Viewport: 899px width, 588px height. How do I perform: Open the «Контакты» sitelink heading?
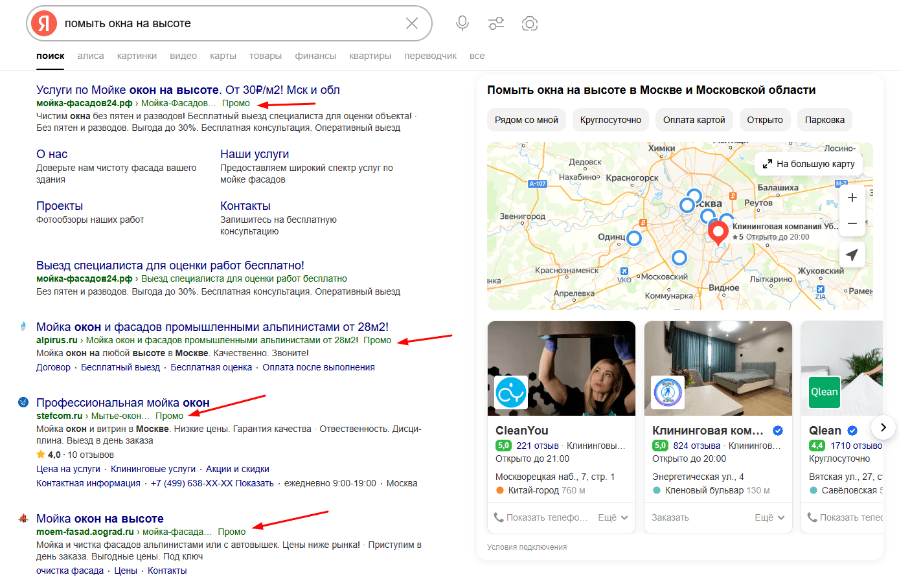coord(245,206)
